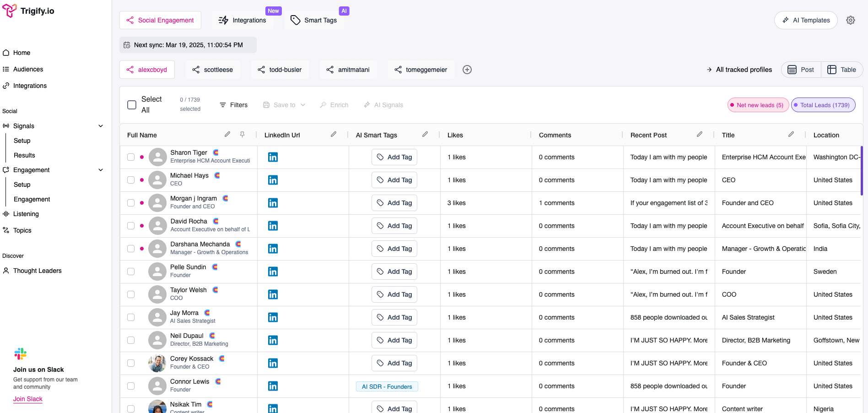Check the Darshana Mechanda row checkbox

(131, 249)
